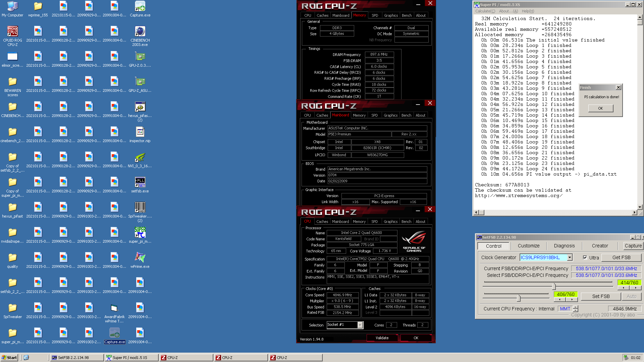
Task: Launch wPrime.exe desktop icon
Action: (x=140, y=260)
